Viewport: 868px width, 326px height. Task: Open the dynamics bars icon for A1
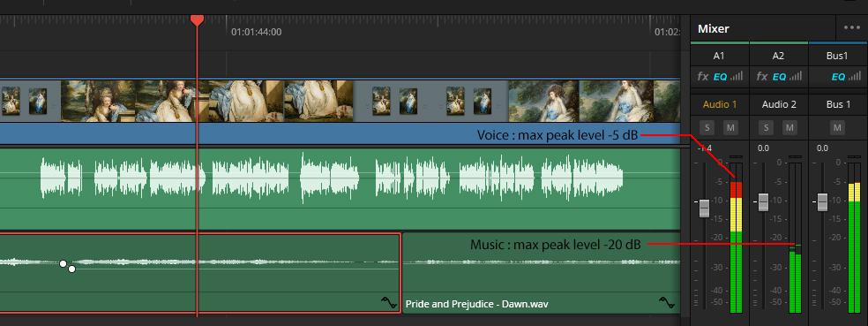[736, 77]
